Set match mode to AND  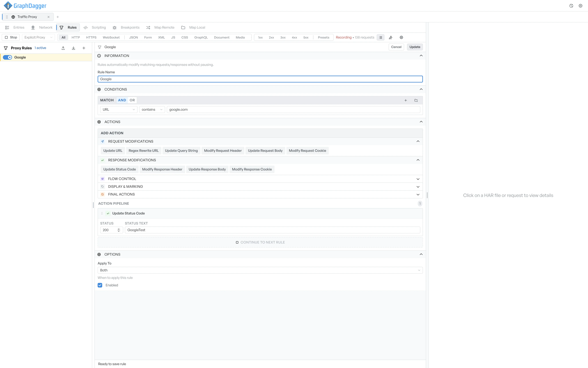point(122,100)
